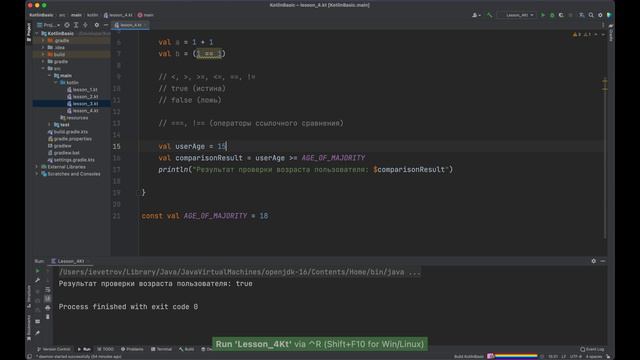
Task: Open gradle.properties file
Action: 69,139
